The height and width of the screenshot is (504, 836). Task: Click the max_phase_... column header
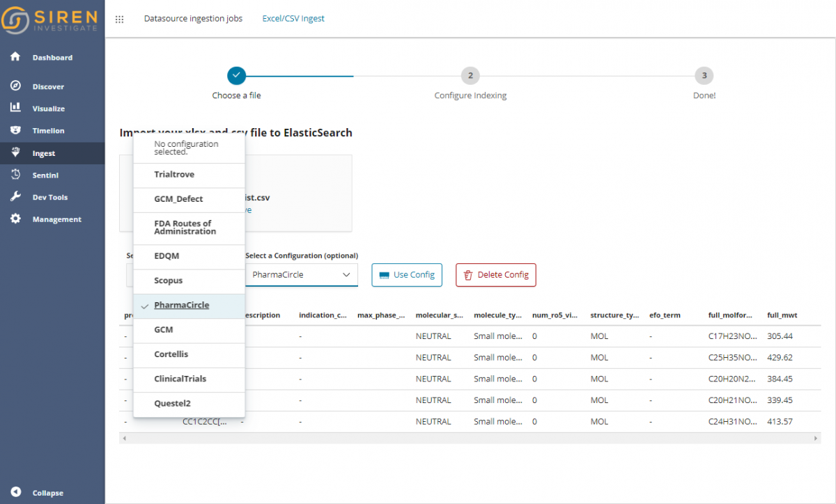click(x=381, y=315)
